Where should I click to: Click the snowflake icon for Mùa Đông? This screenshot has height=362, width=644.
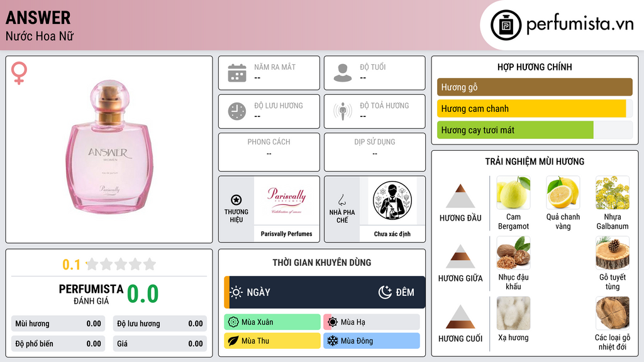click(x=333, y=341)
